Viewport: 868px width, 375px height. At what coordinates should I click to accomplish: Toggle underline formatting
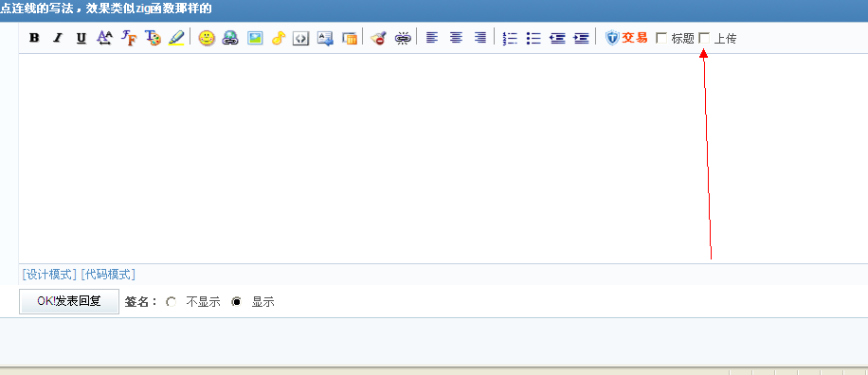tap(81, 38)
